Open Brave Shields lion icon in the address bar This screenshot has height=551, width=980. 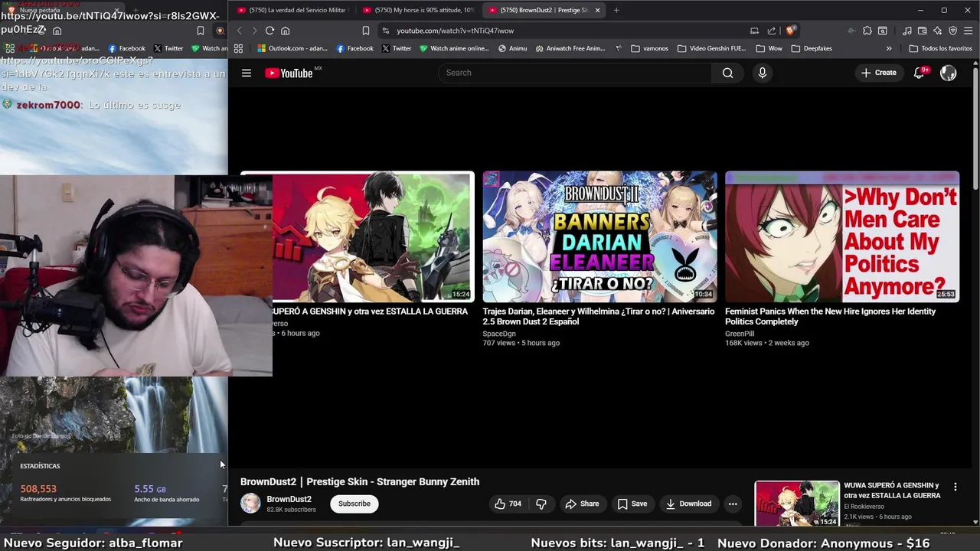pyautogui.click(x=790, y=31)
